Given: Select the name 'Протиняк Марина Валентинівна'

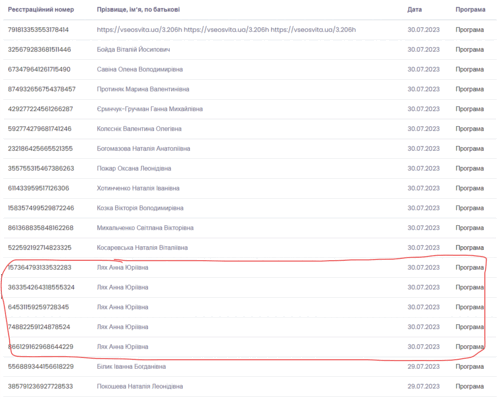Looking at the screenshot, I should 143,89.
